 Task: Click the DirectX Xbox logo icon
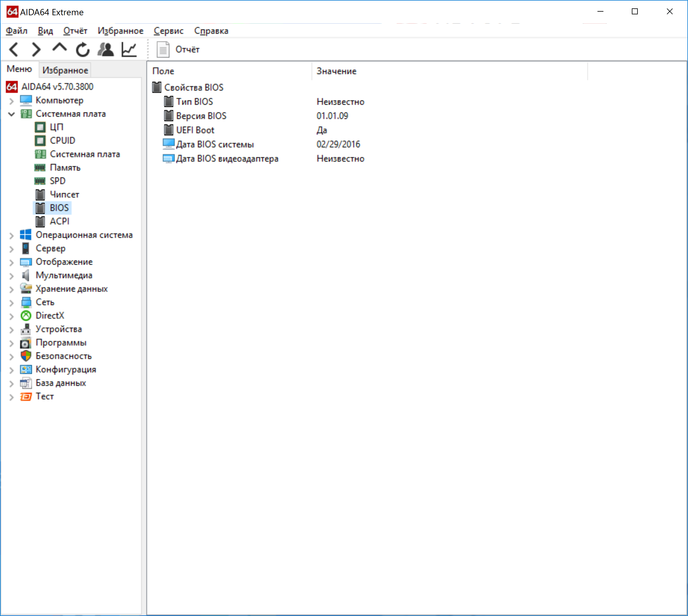(x=26, y=315)
